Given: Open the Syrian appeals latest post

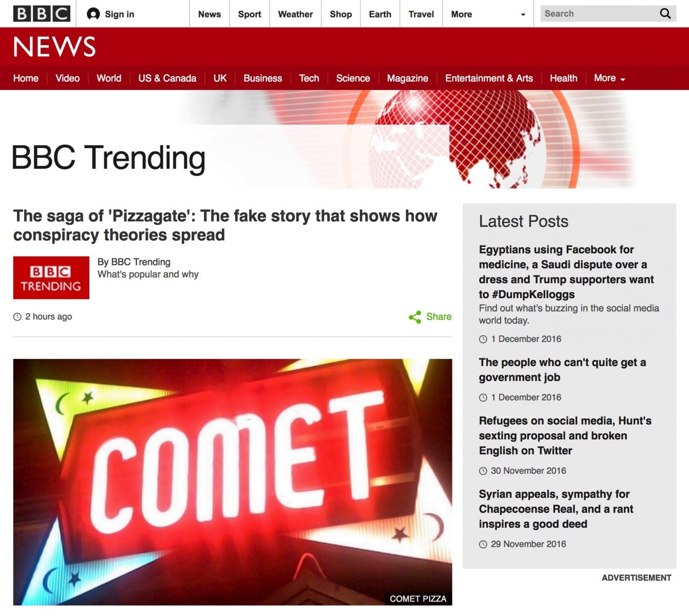Looking at the screenshot, I should pyautogui.click(x=556, y=509).
